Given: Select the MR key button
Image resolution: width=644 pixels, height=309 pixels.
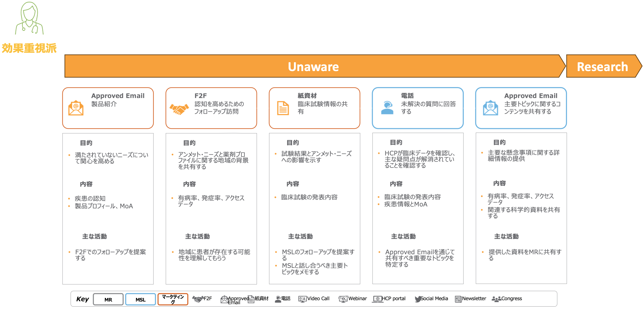Looking at the screenshot, I should pos(108,299).
